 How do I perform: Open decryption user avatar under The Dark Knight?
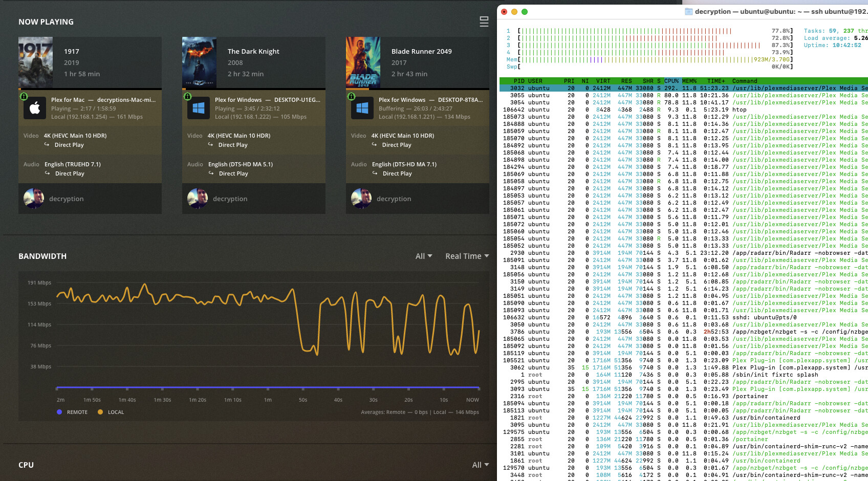tap(198, 199)
